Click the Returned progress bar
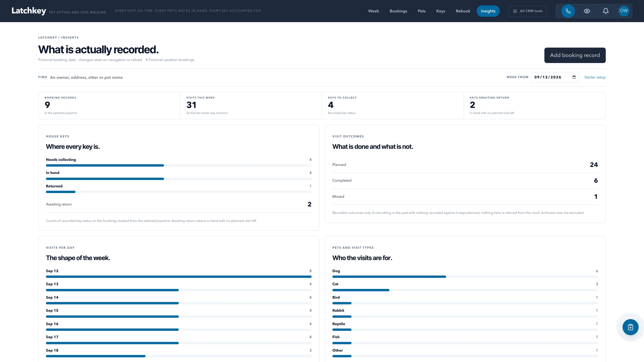Viewport: 644px width, 362px height. coord(179,192)
